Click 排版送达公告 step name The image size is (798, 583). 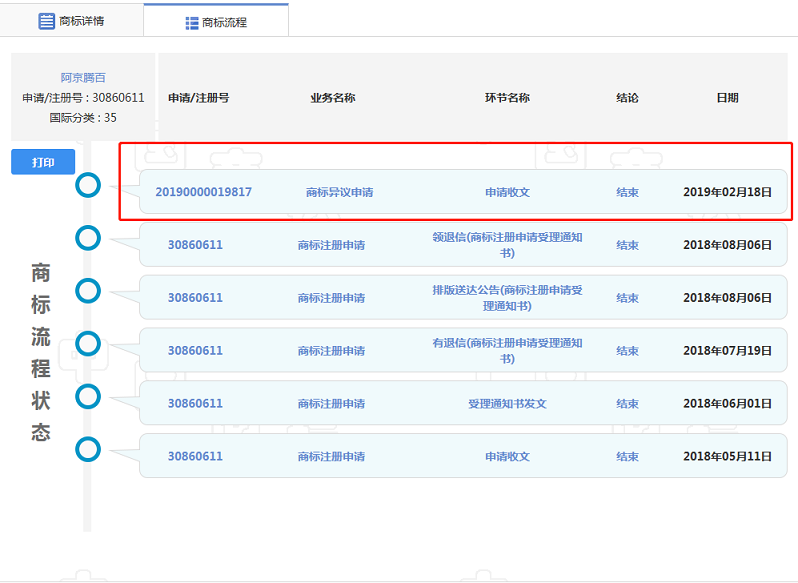[507, 298]
